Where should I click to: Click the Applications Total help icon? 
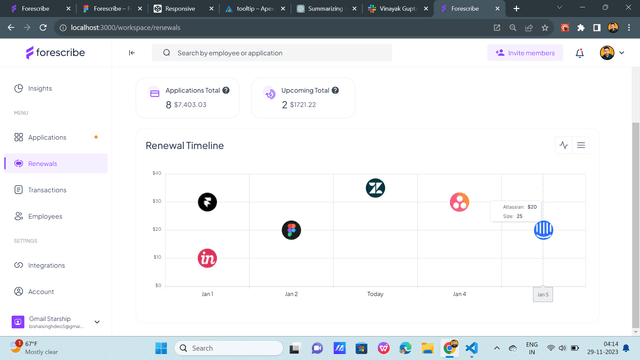[226, 90]
